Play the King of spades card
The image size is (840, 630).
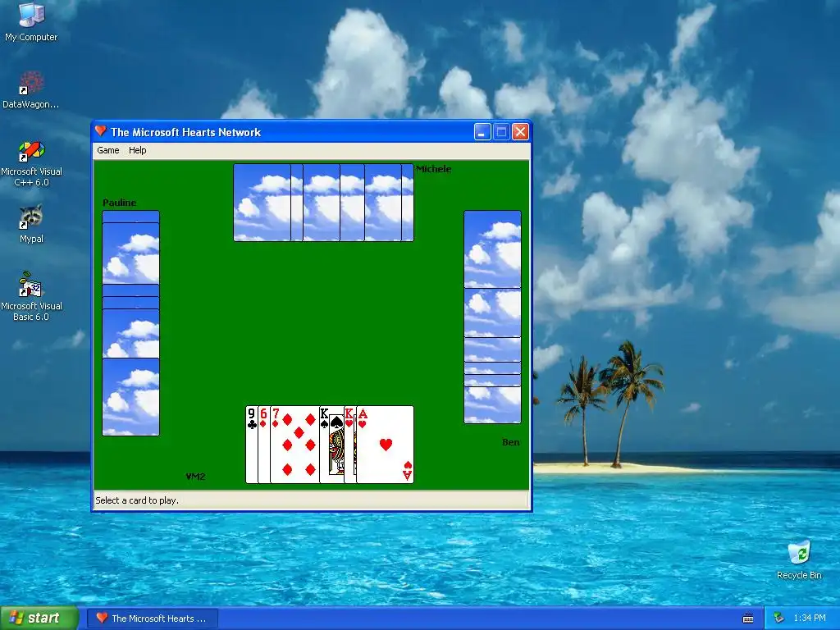click(x=331, y=445)
